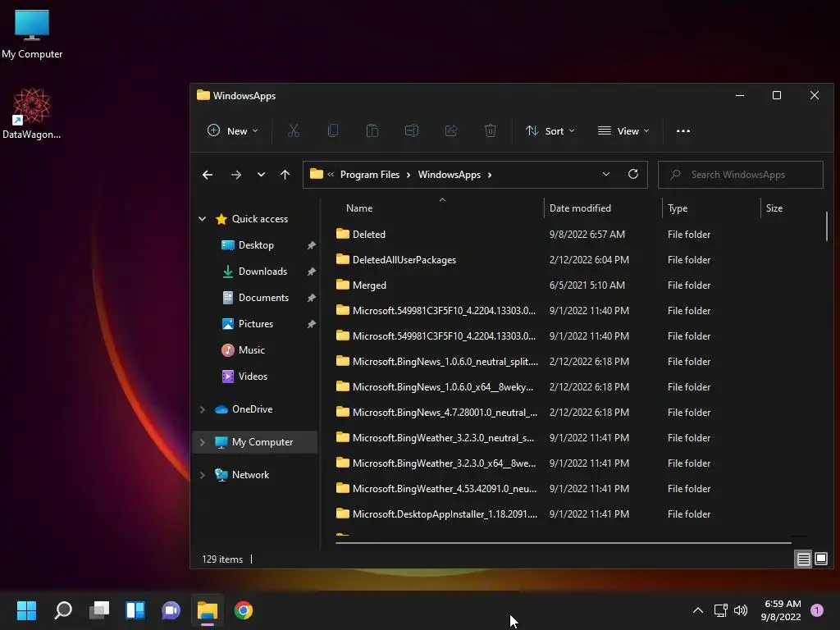The height and width of the screenshot is (630, 840).
Task: Unpin Documents from Quick access
Action: click(x=311, y=298)
